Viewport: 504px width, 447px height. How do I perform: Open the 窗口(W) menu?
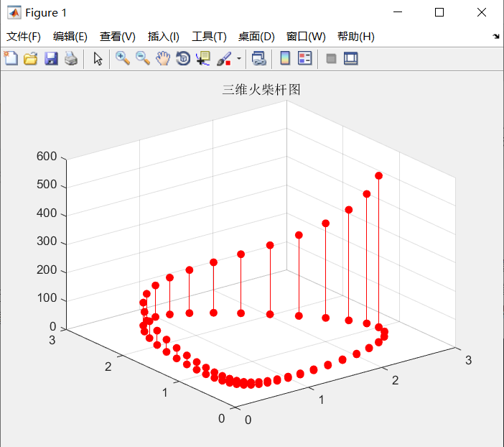pos(306,37)
